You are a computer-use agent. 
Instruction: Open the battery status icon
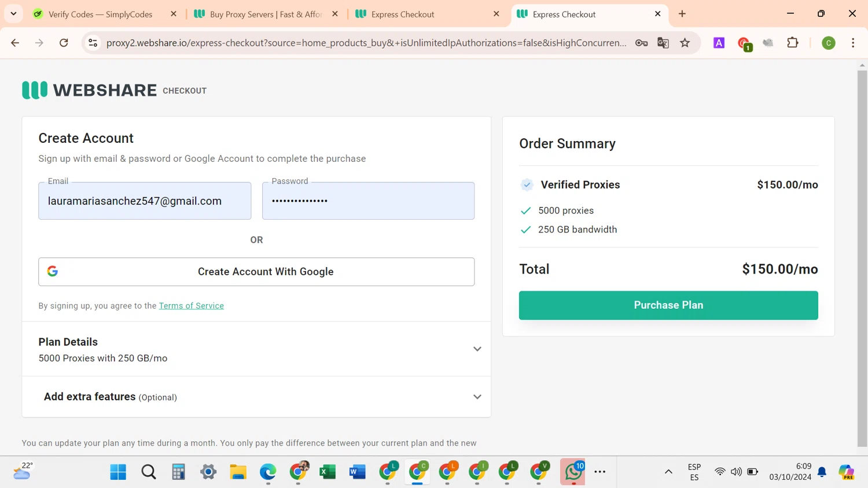(x=753, y=472)
